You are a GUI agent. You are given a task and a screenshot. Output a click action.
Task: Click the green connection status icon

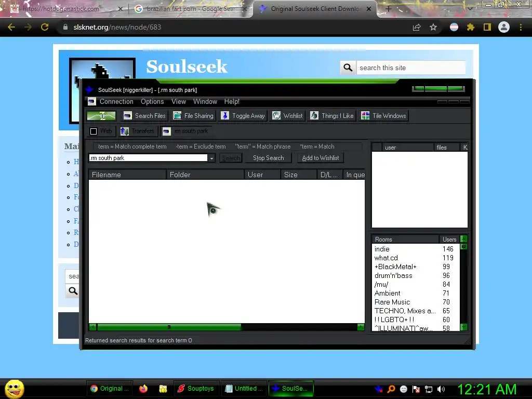(x=101, y=116)
